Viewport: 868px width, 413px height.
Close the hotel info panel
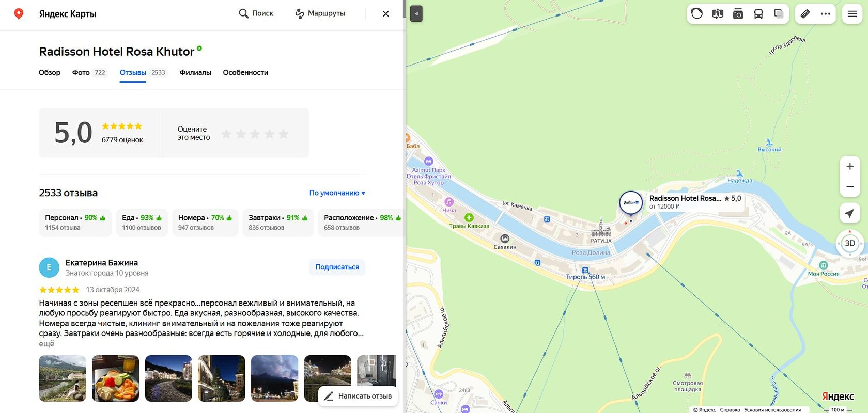pos(386,14)
